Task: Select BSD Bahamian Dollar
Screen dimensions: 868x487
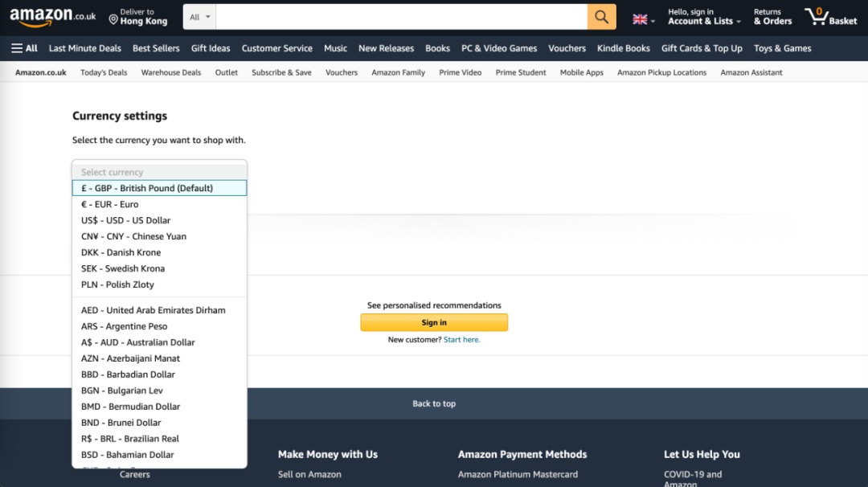Action: [x=159, y=454]
